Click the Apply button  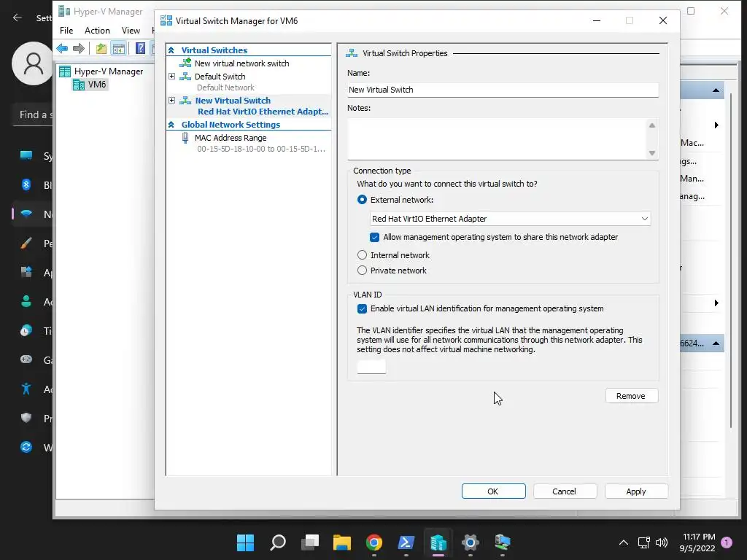pyautogui.click(x=636, y=491)
